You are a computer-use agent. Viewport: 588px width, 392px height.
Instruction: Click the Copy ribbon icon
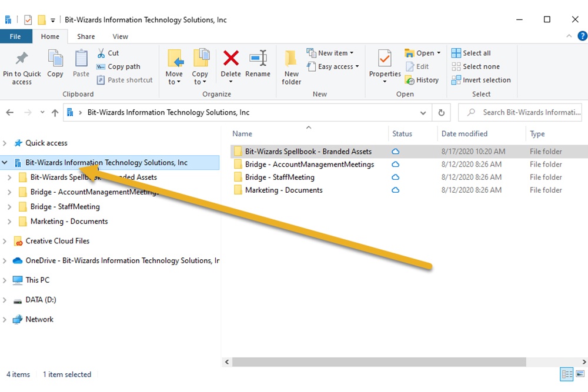tap(55, 58)
